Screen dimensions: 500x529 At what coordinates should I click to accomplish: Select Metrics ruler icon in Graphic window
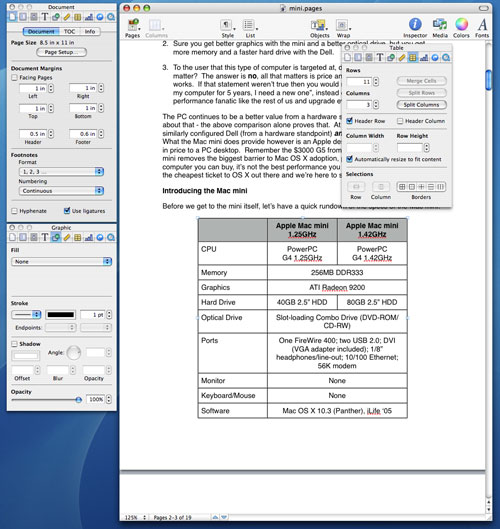pos(67,237)
